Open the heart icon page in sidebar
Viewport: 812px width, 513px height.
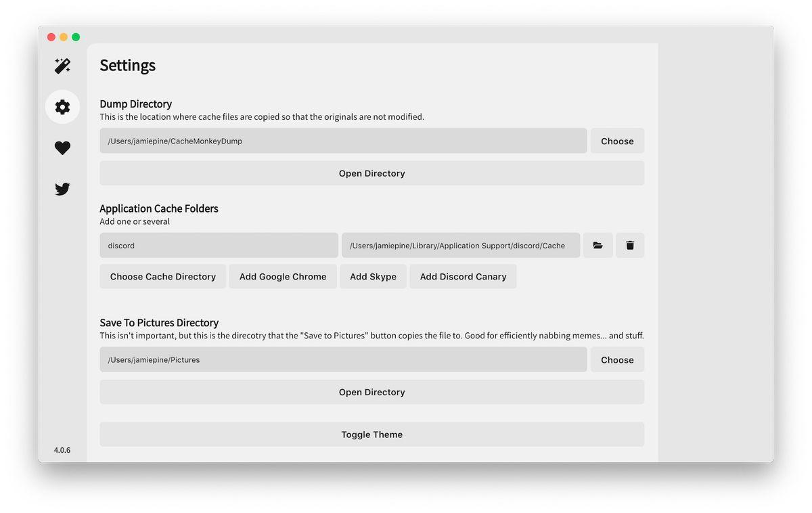[62, 148]
